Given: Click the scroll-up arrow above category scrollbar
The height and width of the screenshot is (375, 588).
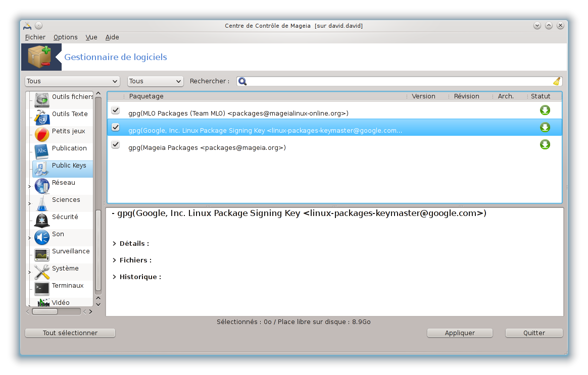Looking at the screenshot, I should [98, 93].
